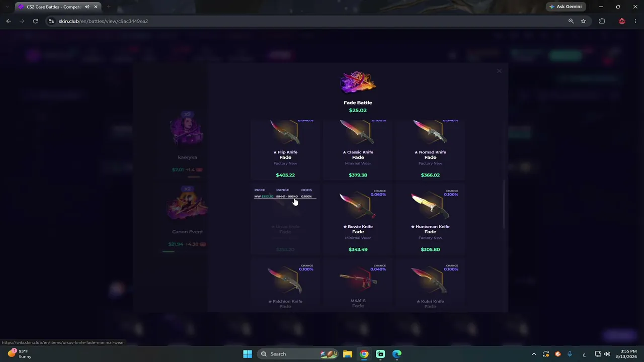This screenshot has width=644, height=362.
Task: Click the 0.060% chance on Bowie Knife
Action: pyautogui.click(x=378, y=195)
